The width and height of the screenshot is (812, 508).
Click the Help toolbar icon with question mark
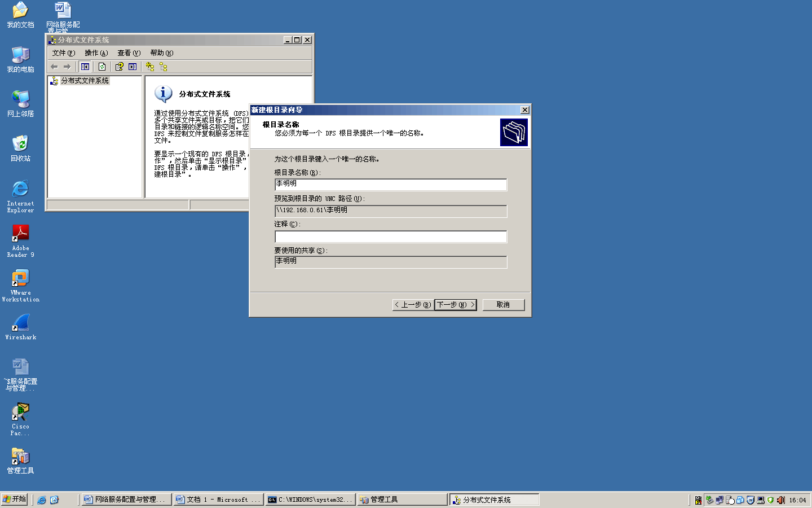click(120, 67)
